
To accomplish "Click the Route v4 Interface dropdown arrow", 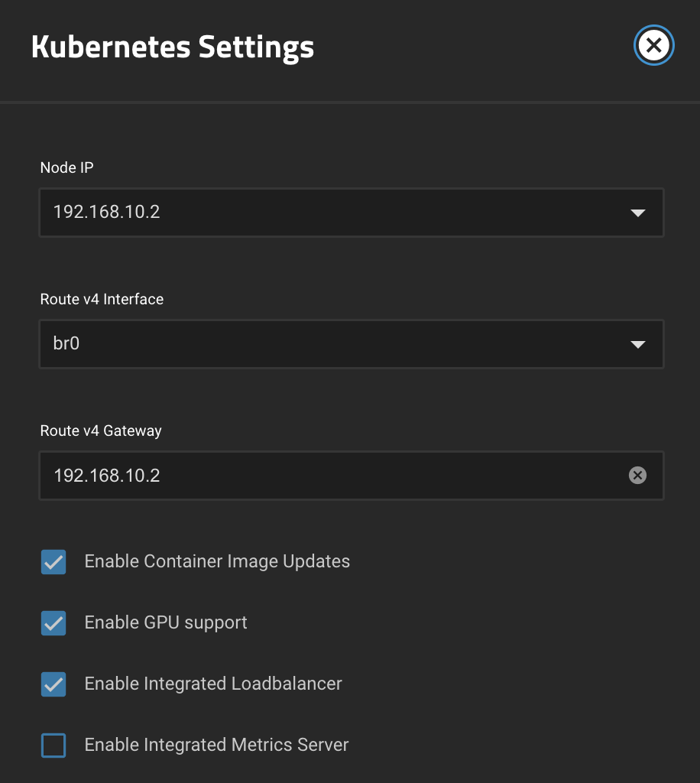I will pos(637,344).
